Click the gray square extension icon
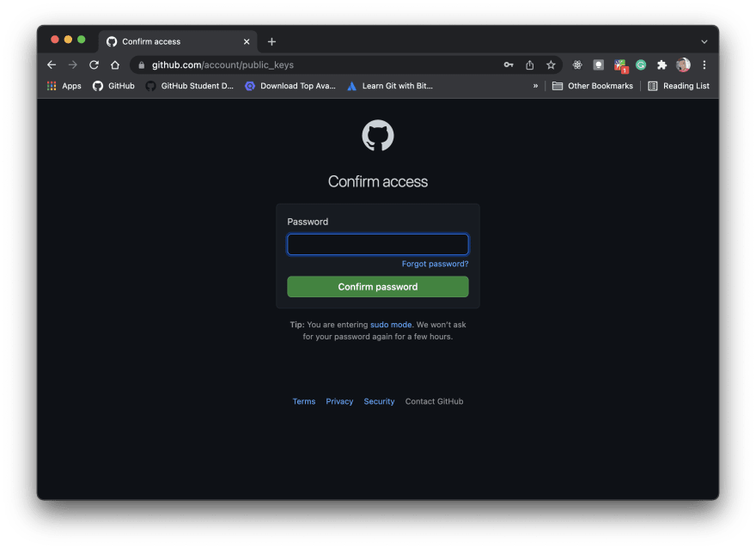The width and height of the screenshot is (756, 549). (x=598, y=64)
